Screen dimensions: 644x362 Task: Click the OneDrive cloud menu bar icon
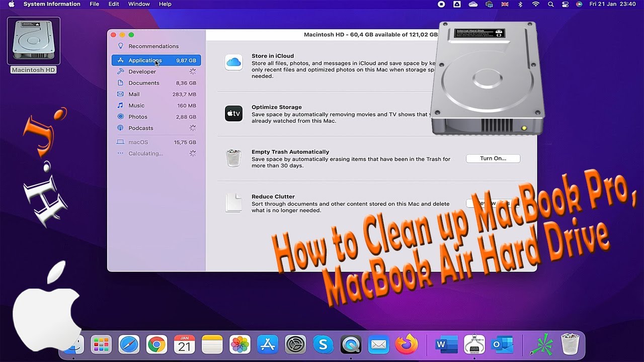click(x=473, y=4)
